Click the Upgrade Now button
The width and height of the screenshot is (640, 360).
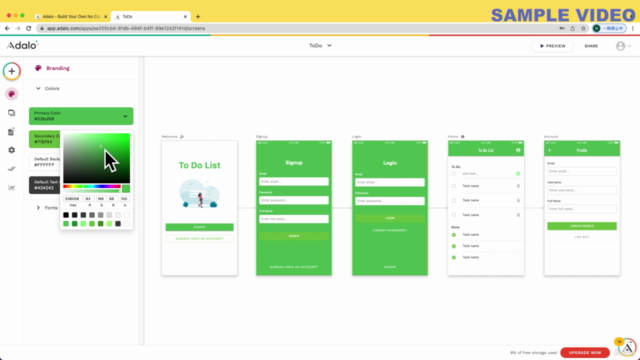[x=585, y=352]
